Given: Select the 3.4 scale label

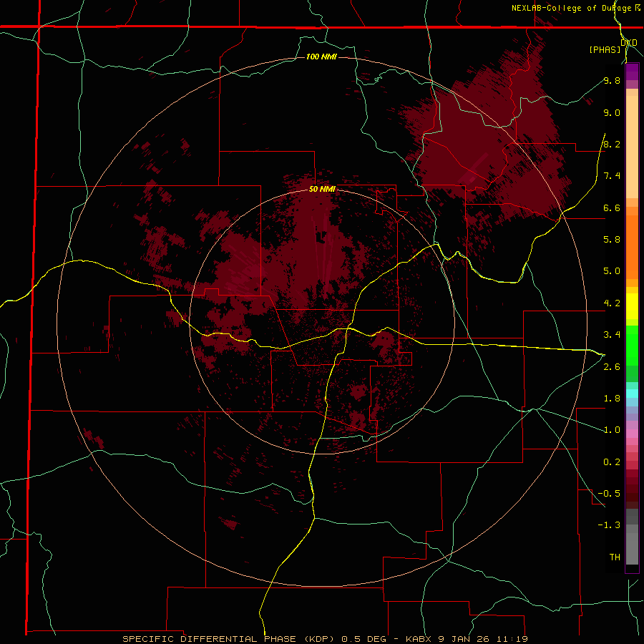Looking at the screenshot, I should (612, 335).
